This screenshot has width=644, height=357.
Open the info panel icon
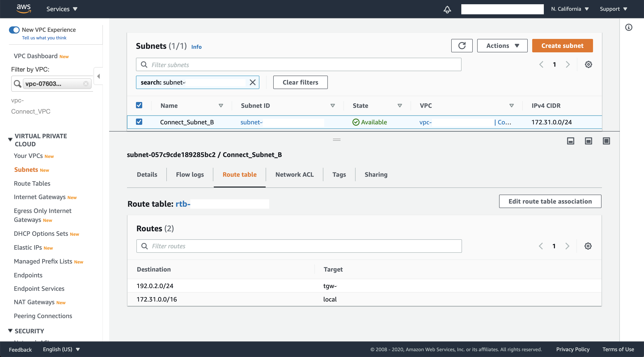tap(629, 27)
